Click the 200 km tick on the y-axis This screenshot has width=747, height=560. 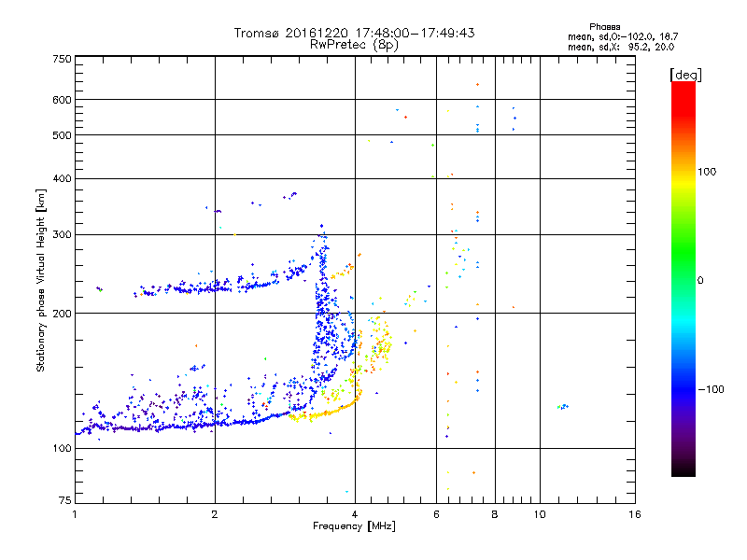[62, 314]
